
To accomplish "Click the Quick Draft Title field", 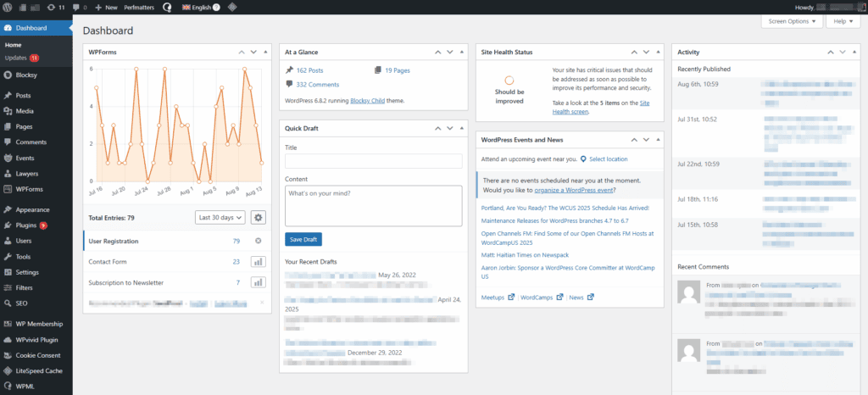I will click(x=373, y=161).
